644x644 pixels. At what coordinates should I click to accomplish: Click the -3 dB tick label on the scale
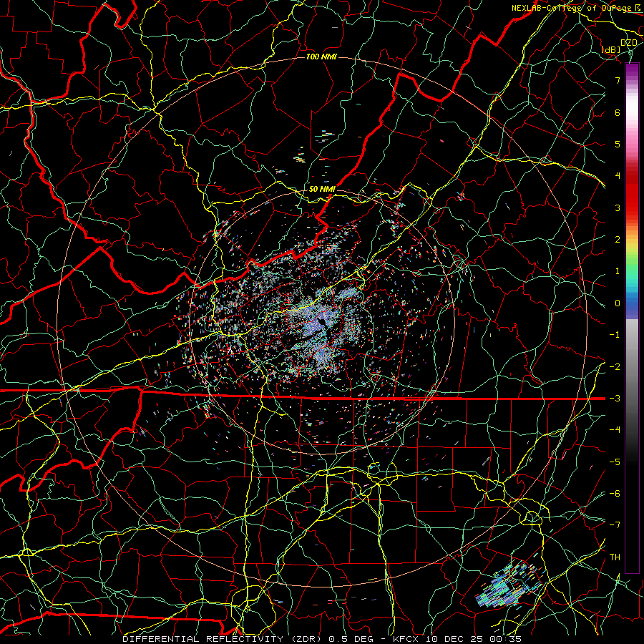click(615, 399)
